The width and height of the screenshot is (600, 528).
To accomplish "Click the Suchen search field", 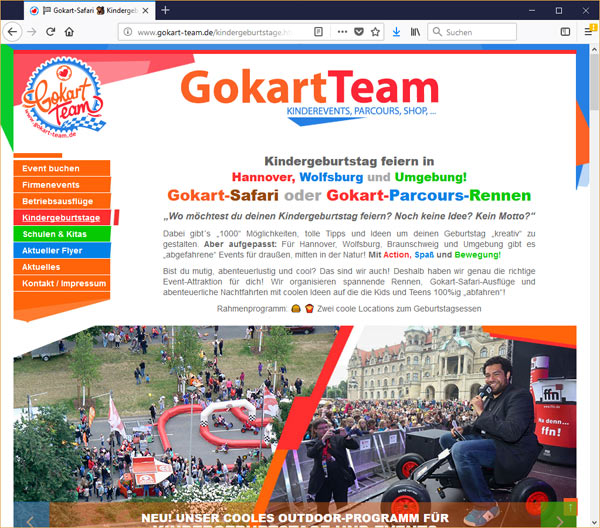I will click(x=473, y=32).
